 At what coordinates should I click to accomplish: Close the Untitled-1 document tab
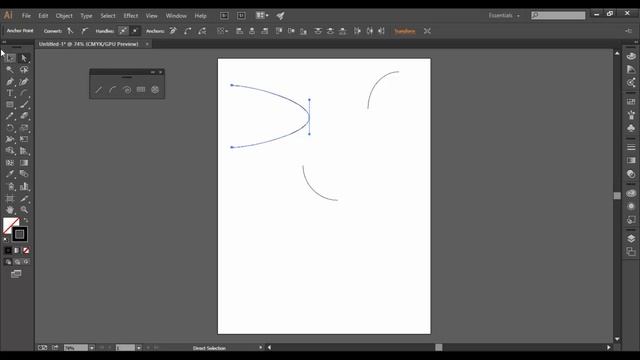(147, 44)
